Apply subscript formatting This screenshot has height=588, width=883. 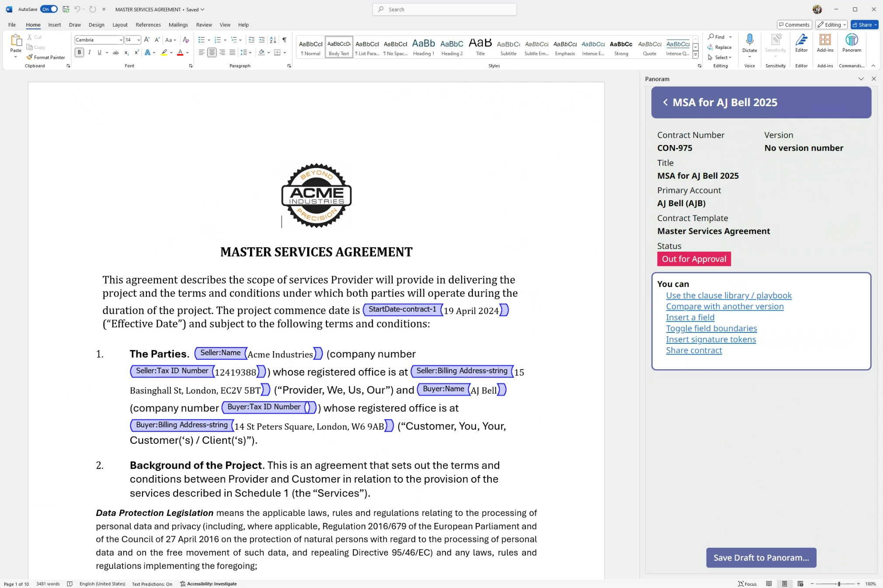click(x=126, y=52)
